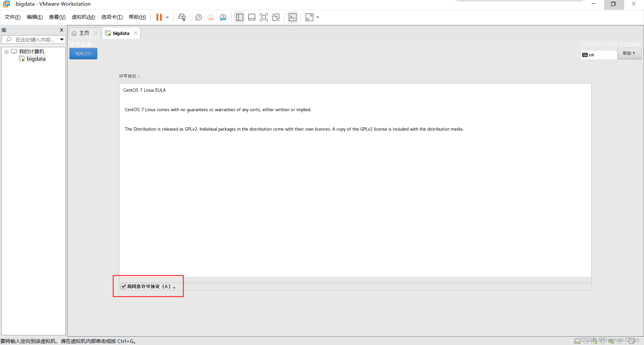Toggle the 我同意许可协议 checkbox
The width and height of the screenshot is (644, 345).
123,286
